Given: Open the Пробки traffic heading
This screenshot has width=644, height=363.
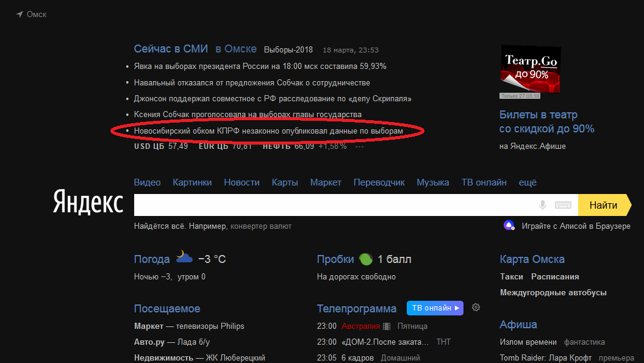Looking at the screenshot, I should 335,259.
